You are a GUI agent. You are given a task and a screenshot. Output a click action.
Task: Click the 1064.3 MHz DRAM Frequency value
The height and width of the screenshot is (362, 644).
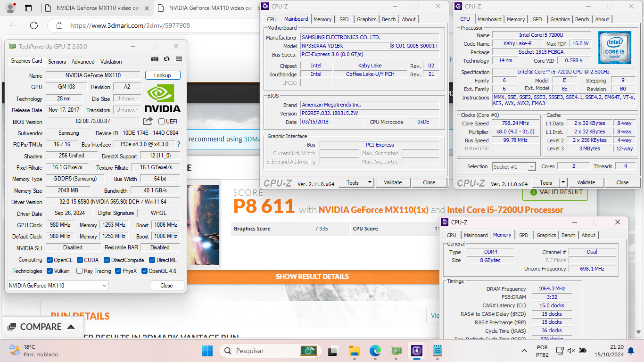tap(551, 289)
